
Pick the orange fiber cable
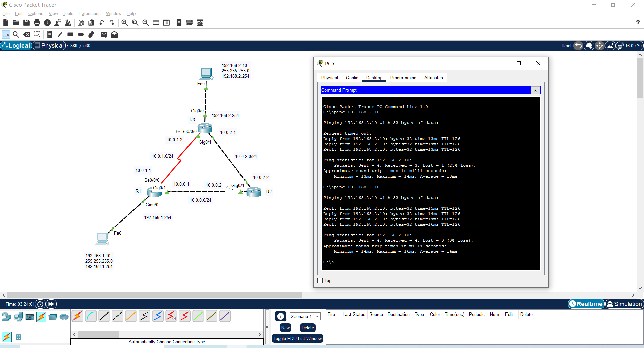tap(131, 316)
